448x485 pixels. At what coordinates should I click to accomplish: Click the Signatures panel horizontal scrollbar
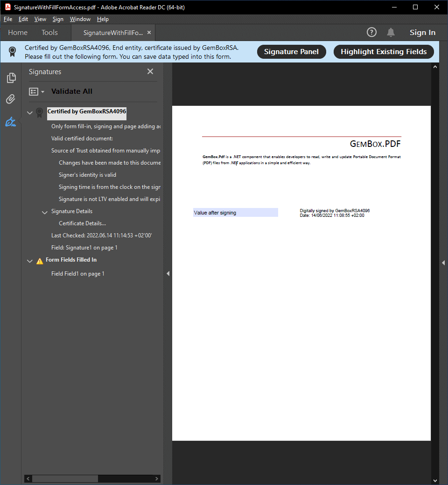click(x=65, y=478)
